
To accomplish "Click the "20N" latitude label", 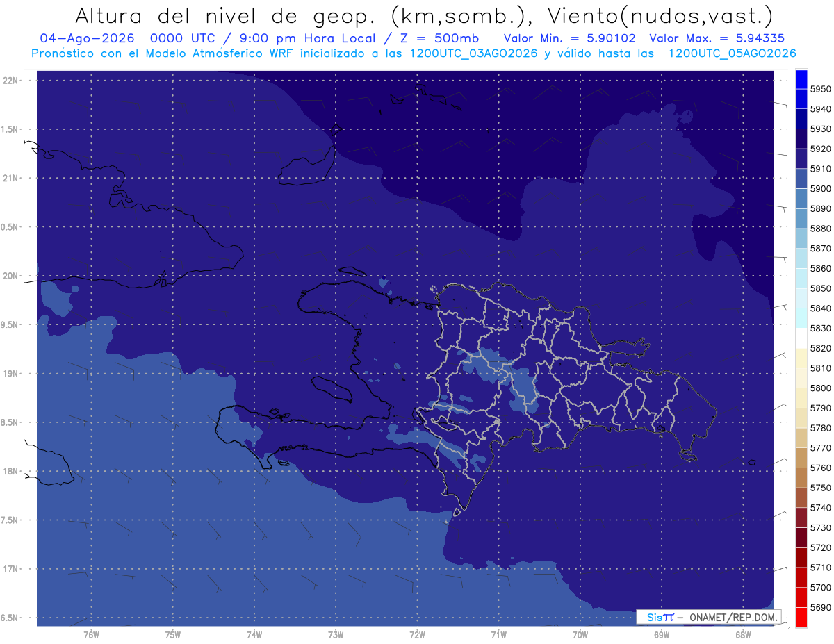I will click(10, 276).
